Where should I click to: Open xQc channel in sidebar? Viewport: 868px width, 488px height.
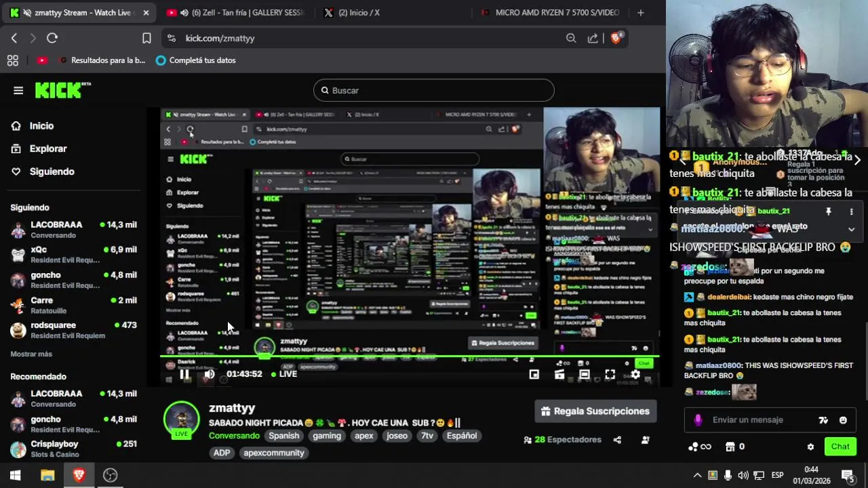[x=73, y=255]
